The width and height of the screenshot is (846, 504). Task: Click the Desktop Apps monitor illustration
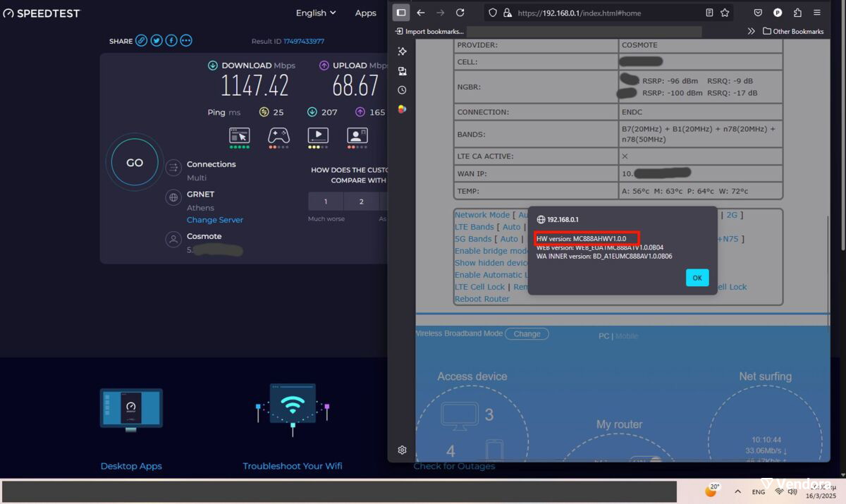[x=131, y=410]
